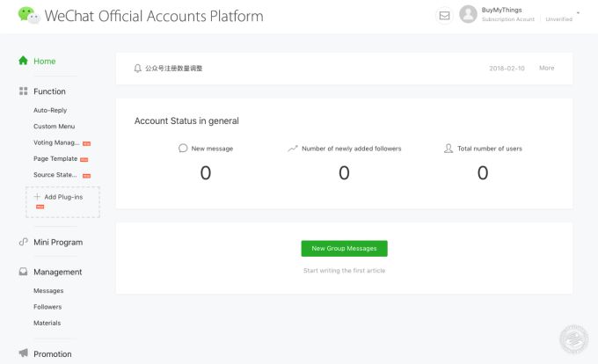The height and width of the screenshot is (364, 598).
Task: Click the WeChat logo icon
Action: pos(28,15)
